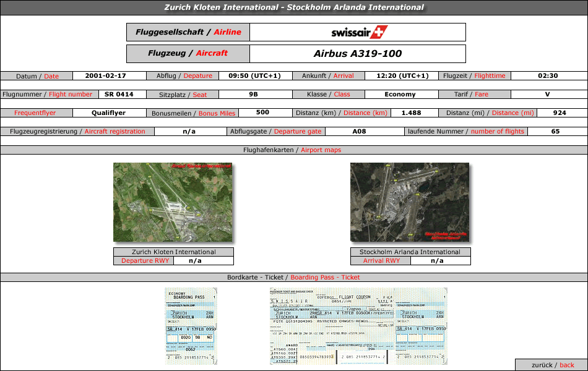
Task: Click the Flugzeug / Aircraft label
Action: 188,54
